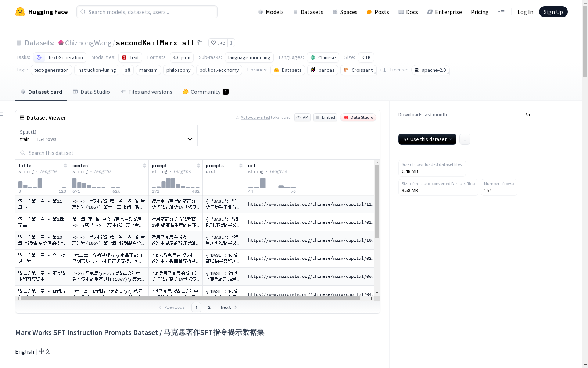Sort by the content column sort arrows
The image size is (588, 368).
coord(144,166)
